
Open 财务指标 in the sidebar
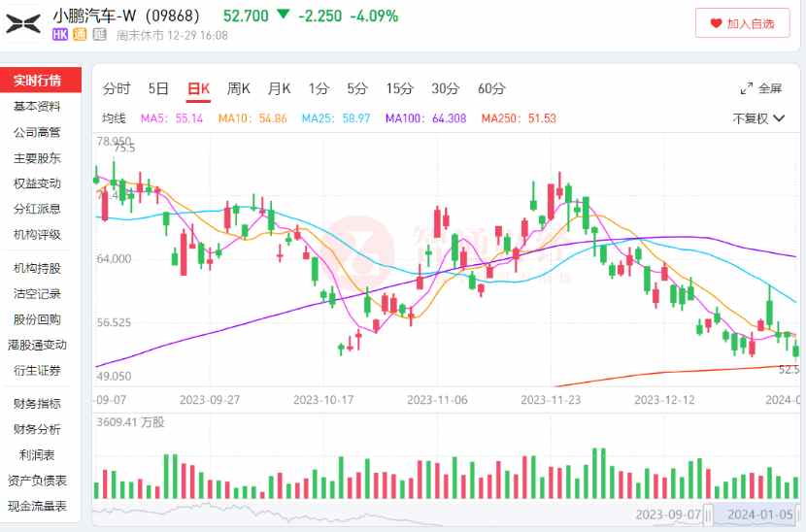click(37, 404)
